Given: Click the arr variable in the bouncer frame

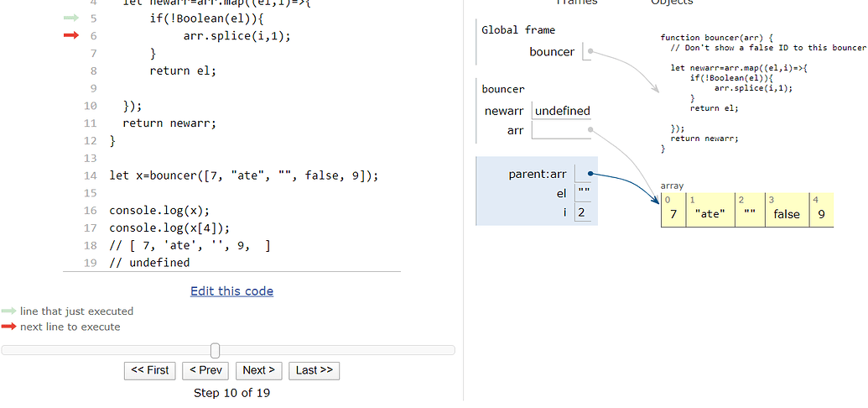Looking at the screenshot, I should tap(515, 131).
